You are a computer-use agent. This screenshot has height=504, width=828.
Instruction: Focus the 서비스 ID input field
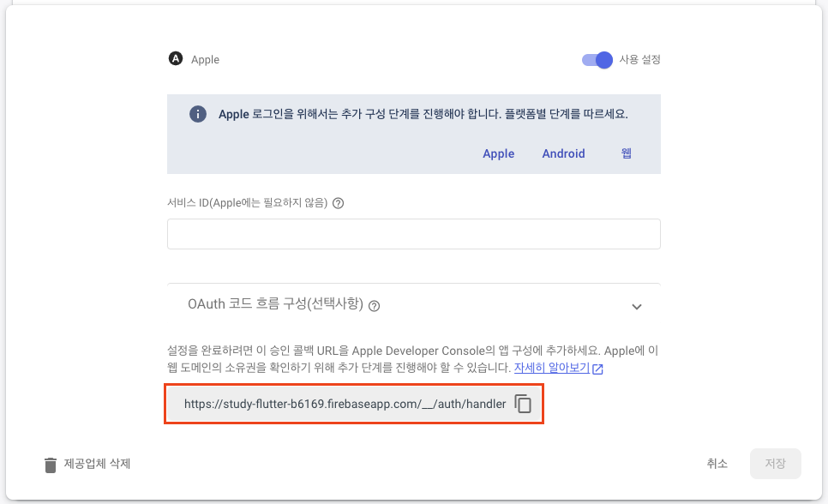click(x=413, y=234)
